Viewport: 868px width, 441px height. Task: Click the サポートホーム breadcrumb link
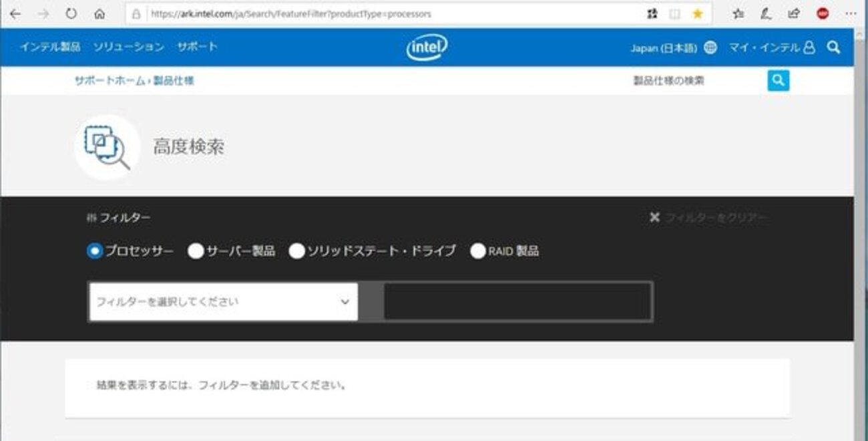(110, 81)
